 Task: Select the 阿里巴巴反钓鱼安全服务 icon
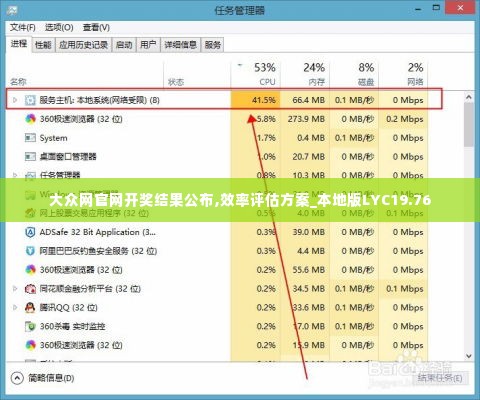(x=30, y=251)
